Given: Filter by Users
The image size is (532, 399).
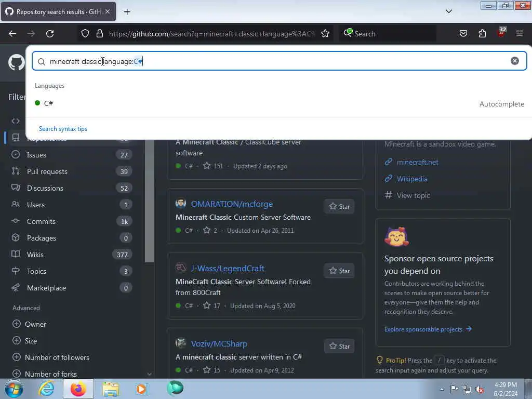Looking at the screenshot, I should (71, 205).
